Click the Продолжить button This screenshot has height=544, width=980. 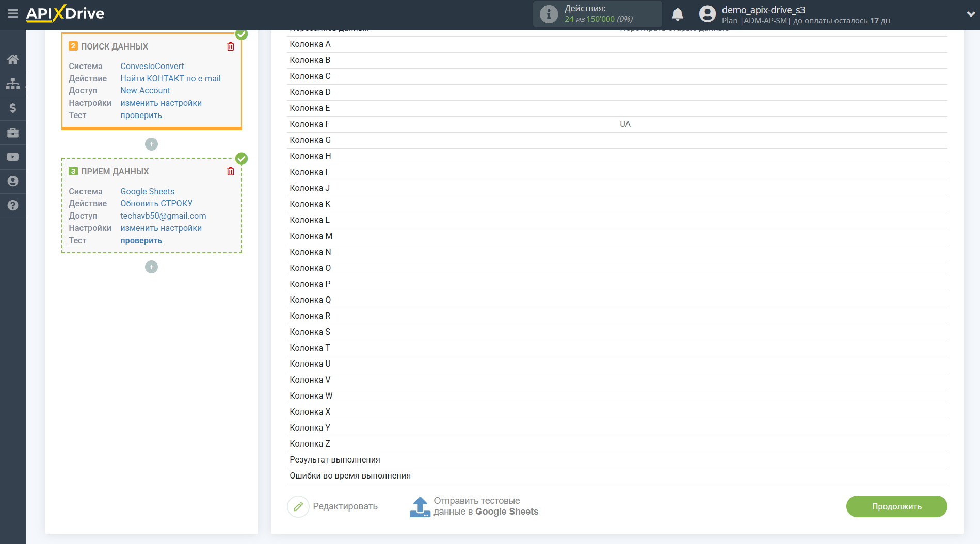coord(896,506)
